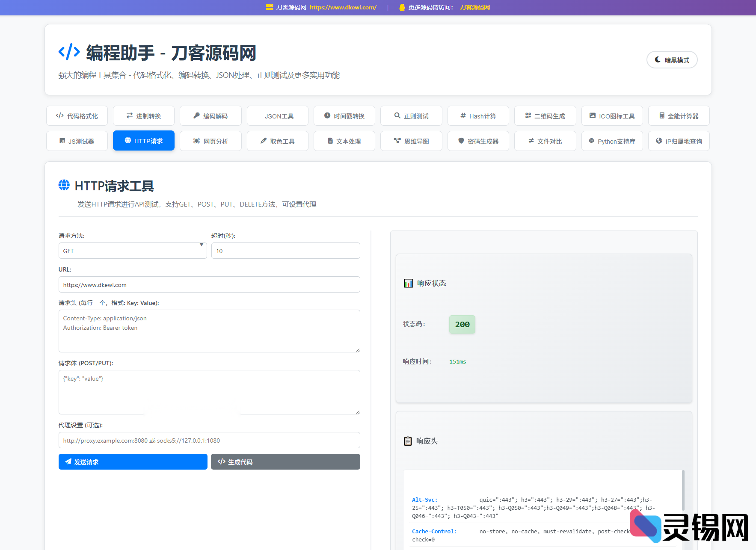
Task: Click inside the URL input field
Action: coord(209,284)
